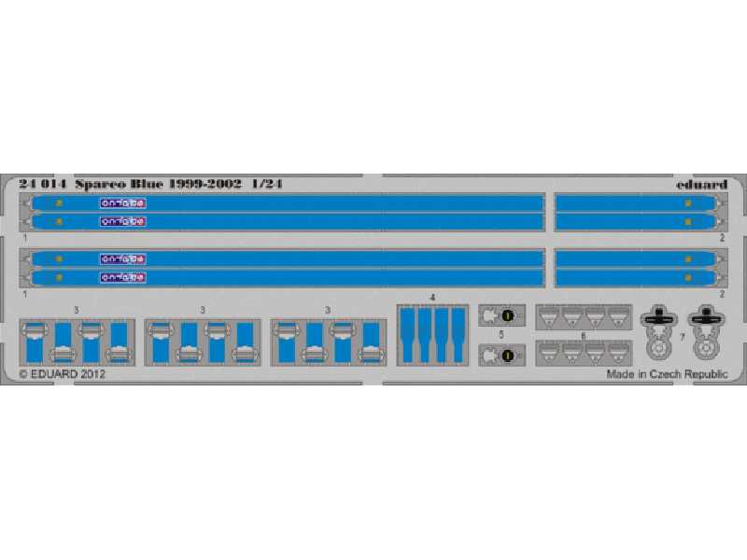Click the "Sparco Blue 1999-2002" title text
Screen dimensions: 747x560
[x=158, y=184]
